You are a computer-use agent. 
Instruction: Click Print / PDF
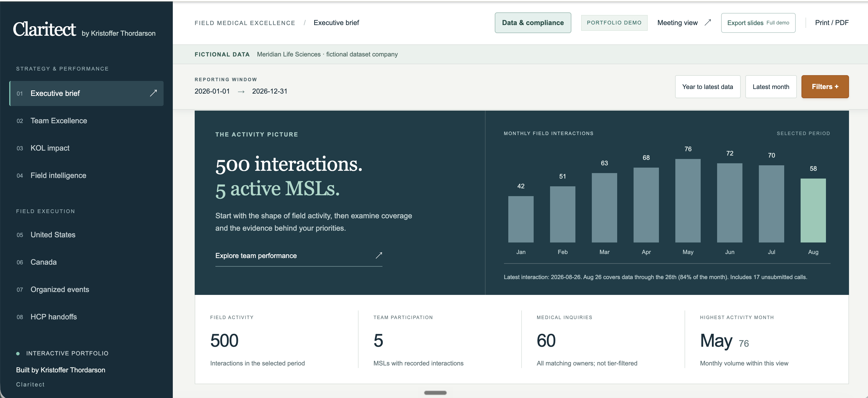tap(832, 22)
